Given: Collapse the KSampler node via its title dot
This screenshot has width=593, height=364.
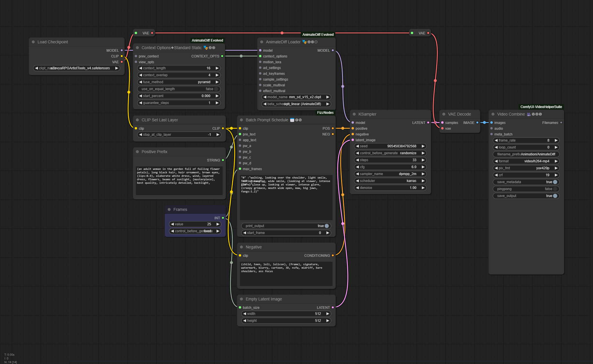Looking at the screenshot, I should click(354, 114).
